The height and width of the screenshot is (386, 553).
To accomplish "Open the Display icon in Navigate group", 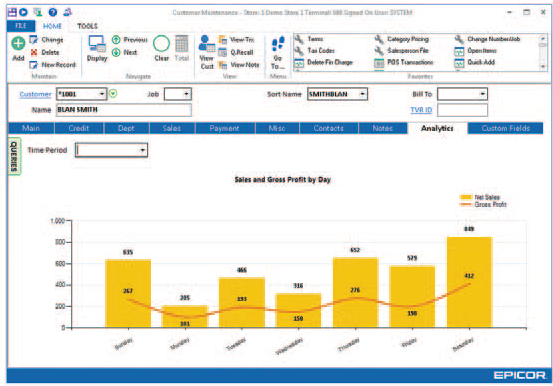I will (97, 43).
